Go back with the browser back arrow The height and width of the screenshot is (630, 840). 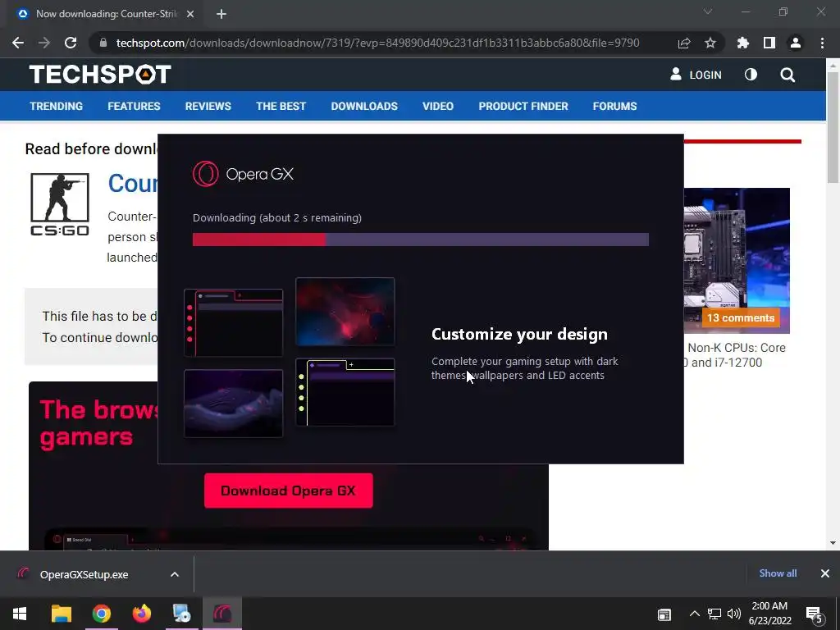coord(18,43)
